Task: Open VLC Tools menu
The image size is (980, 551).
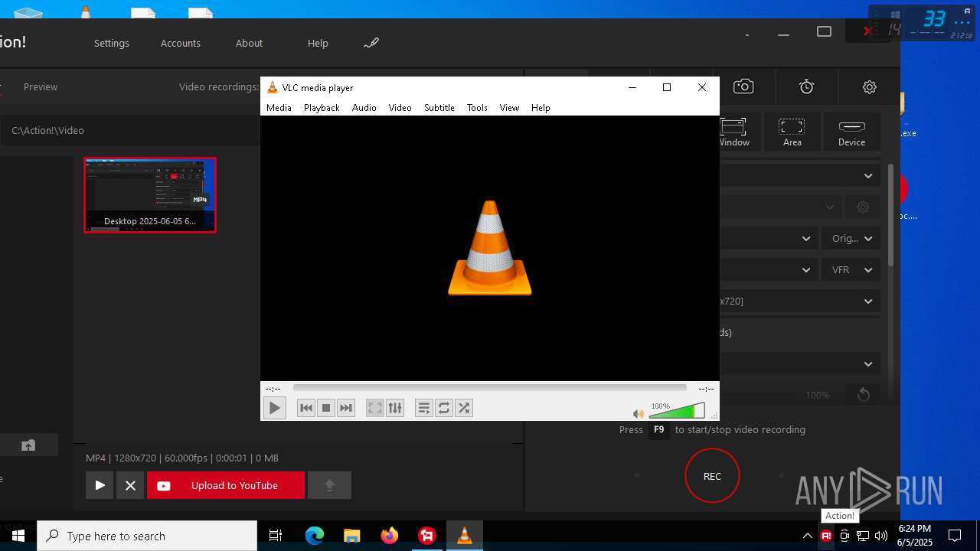Action: (477, 108)
